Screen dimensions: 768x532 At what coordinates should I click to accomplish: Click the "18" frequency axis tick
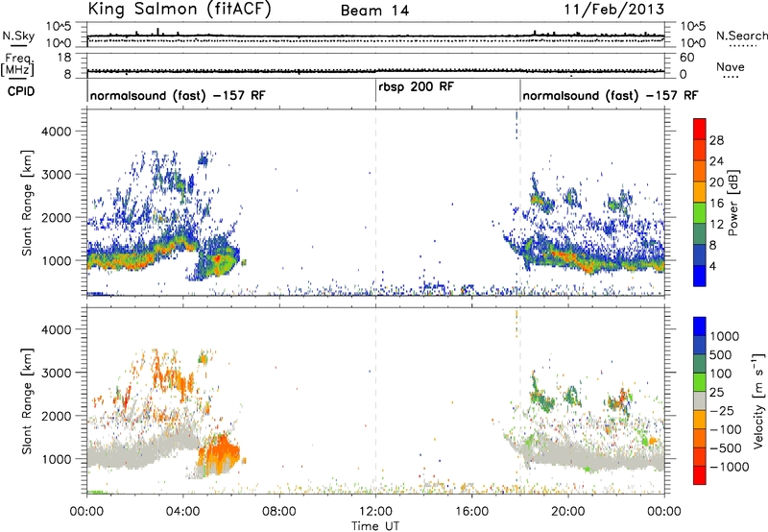64,58
